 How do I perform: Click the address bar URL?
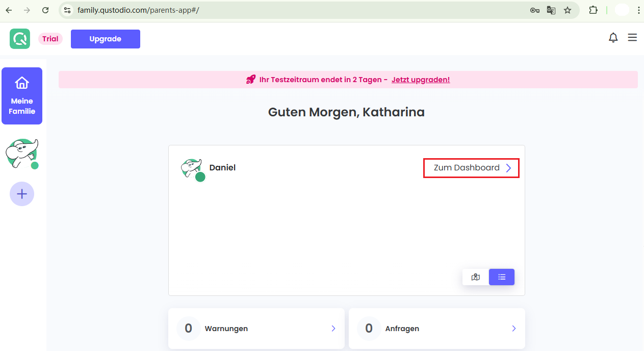pyautogui.click(x=138, y=10)
